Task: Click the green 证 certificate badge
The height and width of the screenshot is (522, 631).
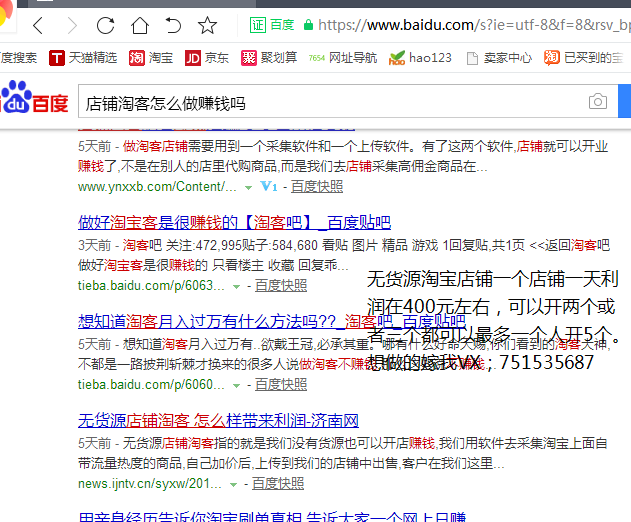Action: pos(258,25)
